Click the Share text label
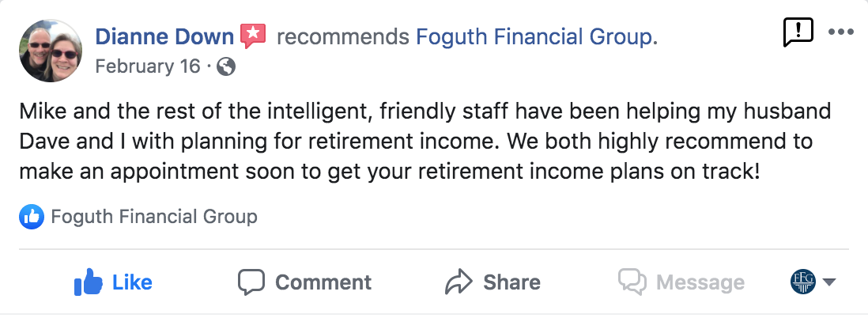 click(x=511, y=282)
